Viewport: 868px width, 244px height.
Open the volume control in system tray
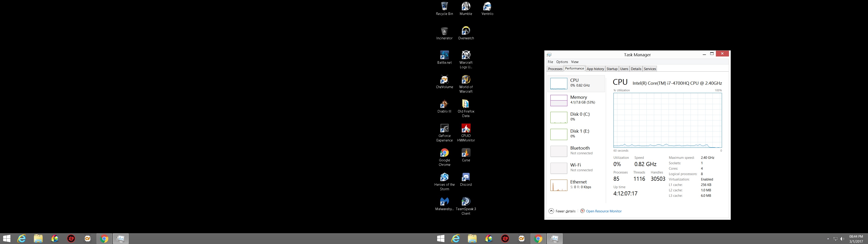[x=842, y=239]
